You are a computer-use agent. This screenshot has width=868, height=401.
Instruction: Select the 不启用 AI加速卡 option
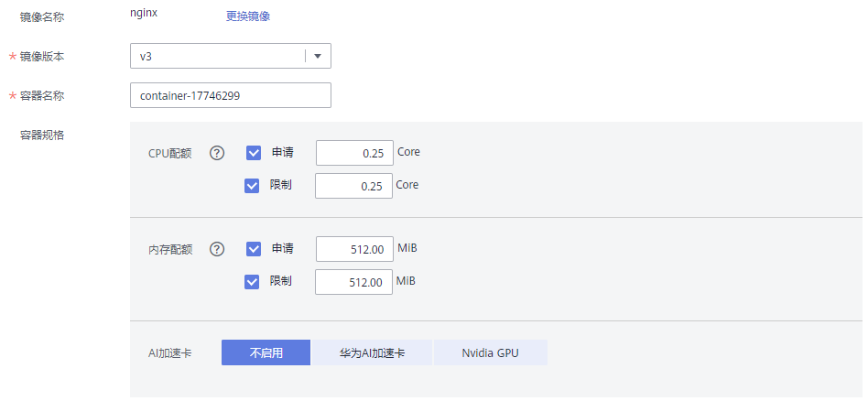coord(266,353)
